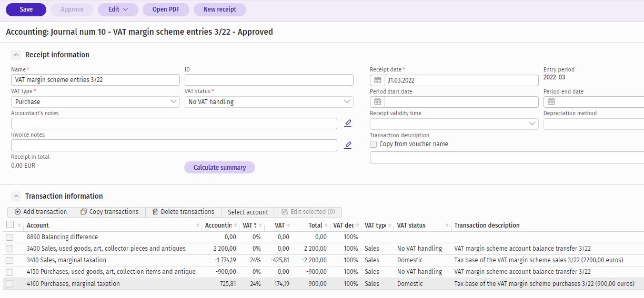Click the Accountant's notes input field
This screenshot has width=644, height=298.
174,124
